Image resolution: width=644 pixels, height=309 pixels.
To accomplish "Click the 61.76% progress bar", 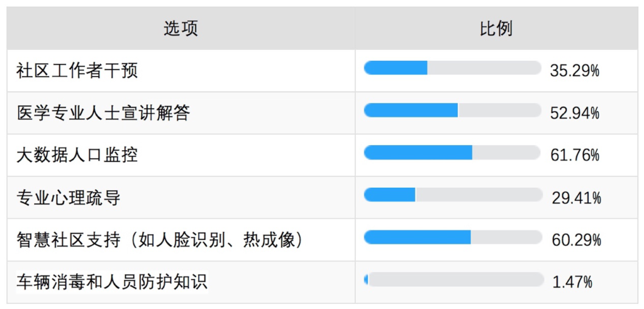I will 453,152.
